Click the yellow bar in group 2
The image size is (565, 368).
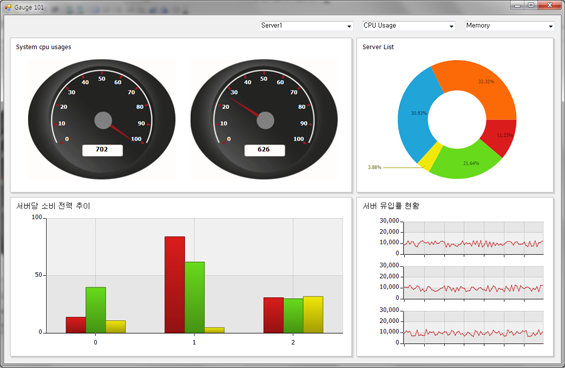tap(313, 315)
